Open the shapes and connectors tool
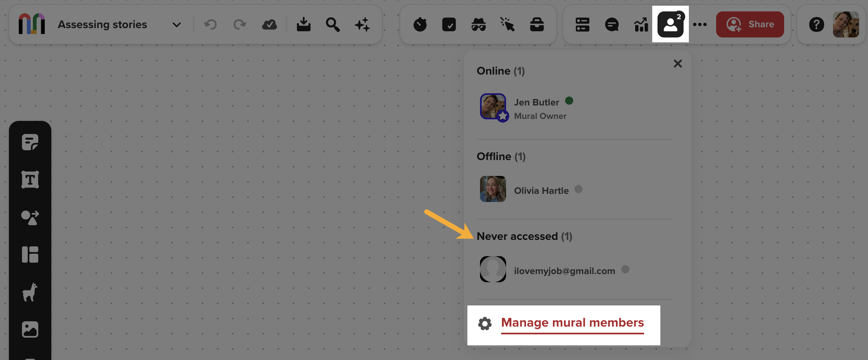Image resolution: width=868 pixels, height=360 pixels. (x=30, y=217)
